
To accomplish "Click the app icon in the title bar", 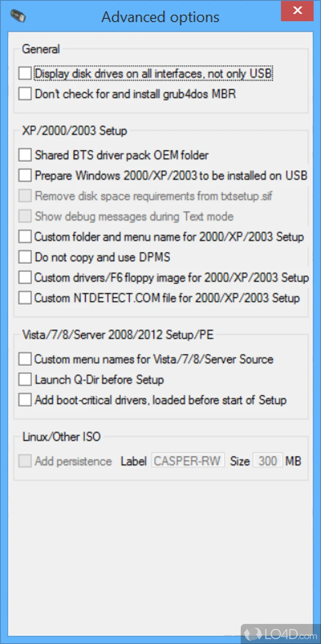I will 17,16.
